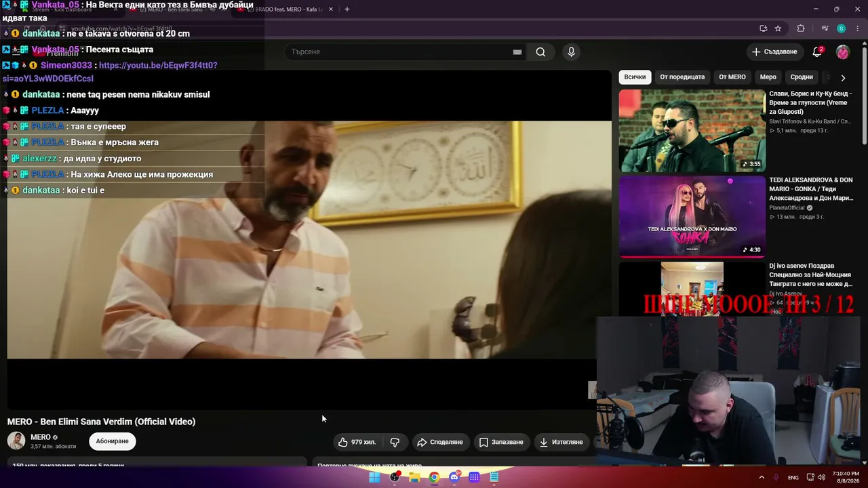This screenshot has height=488, width=868.
Task: Like the MERO video
Action: point(357,442)
